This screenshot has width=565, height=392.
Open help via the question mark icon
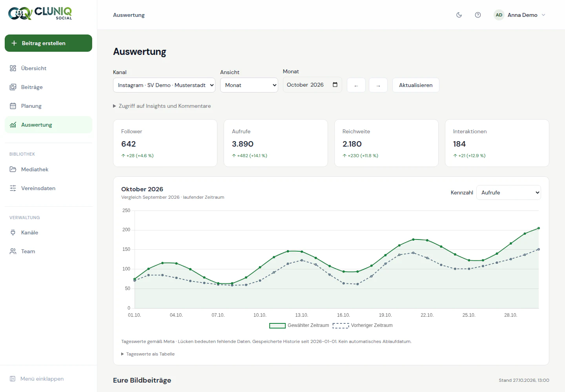click(478, 15)
